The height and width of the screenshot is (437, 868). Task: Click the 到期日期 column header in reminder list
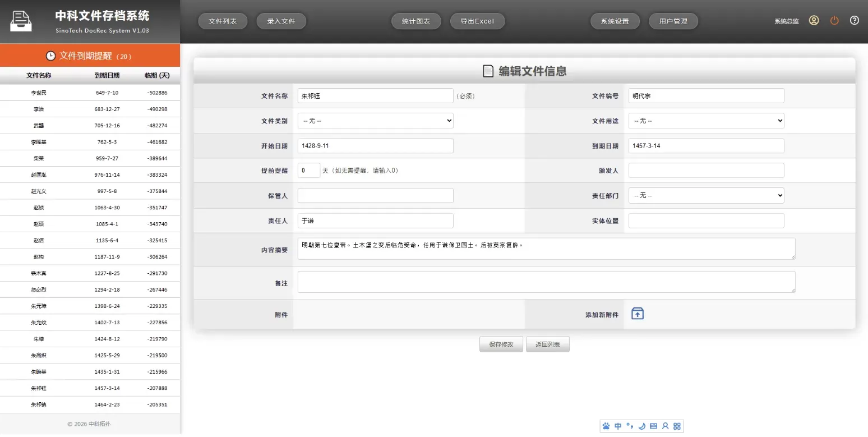coord(107,75)
